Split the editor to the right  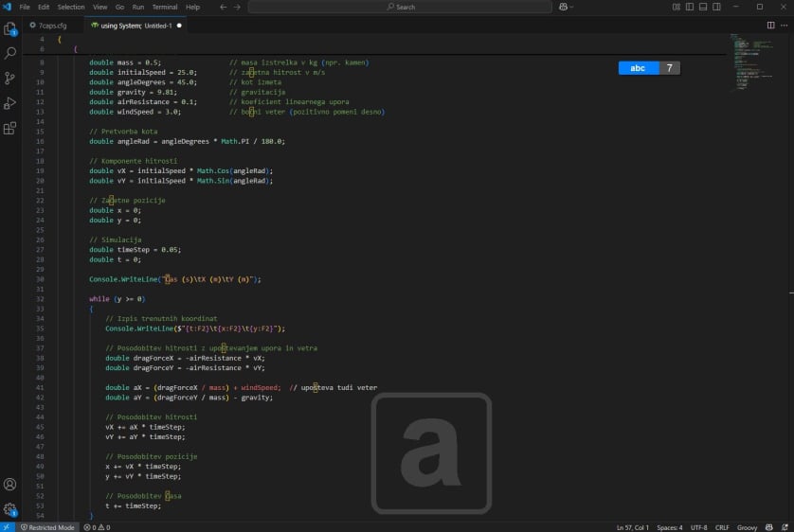point(770,26)
